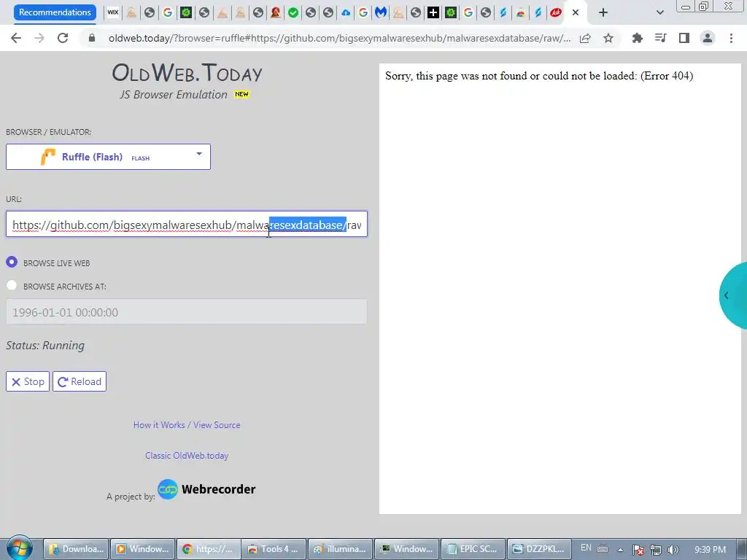747x560 pixels.
Task: Click the Status: Running text
Action: point(45,345)
